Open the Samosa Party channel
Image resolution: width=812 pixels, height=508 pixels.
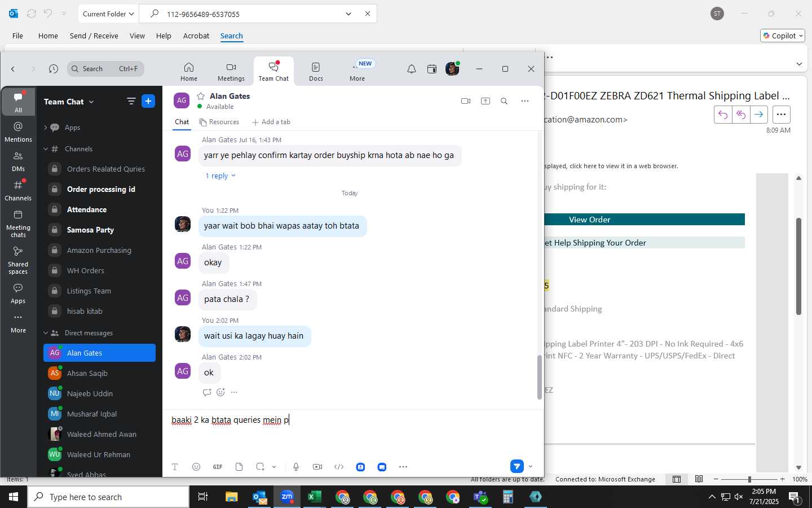[99, 230]
